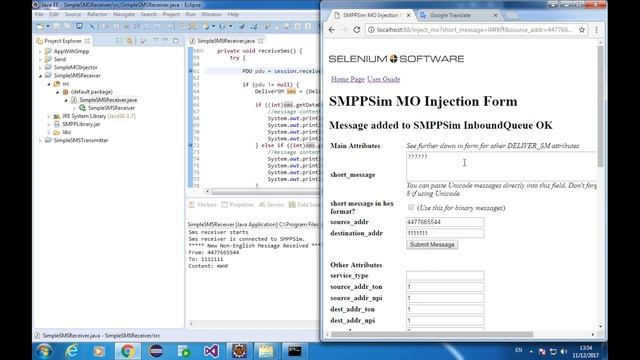Open the Navigate menu in Eclipse
The width and height of the screenshot is (640, 360).
[124, 14]
